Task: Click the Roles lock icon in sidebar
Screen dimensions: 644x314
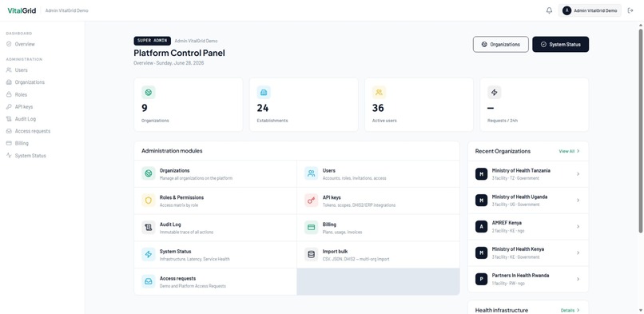Action: click(9, 94)
